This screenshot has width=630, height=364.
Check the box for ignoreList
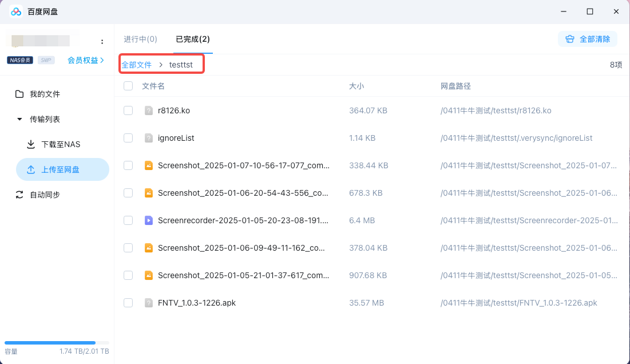(x=128, y=138)
